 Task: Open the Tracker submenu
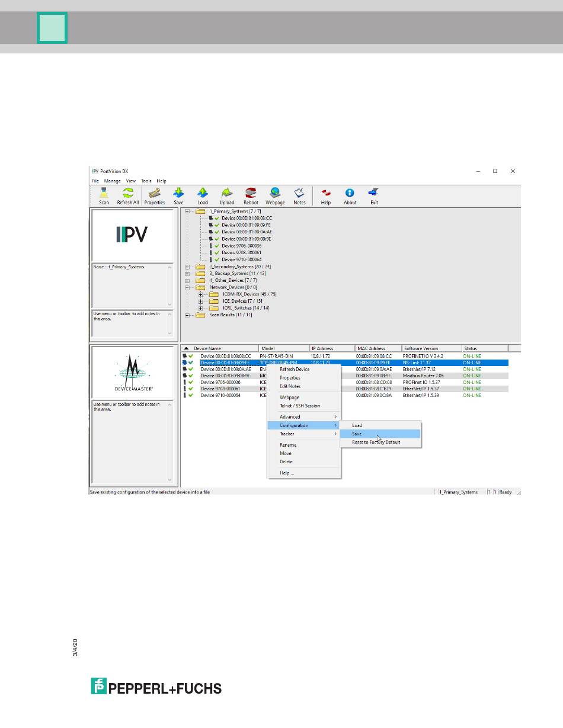point(303,434)
